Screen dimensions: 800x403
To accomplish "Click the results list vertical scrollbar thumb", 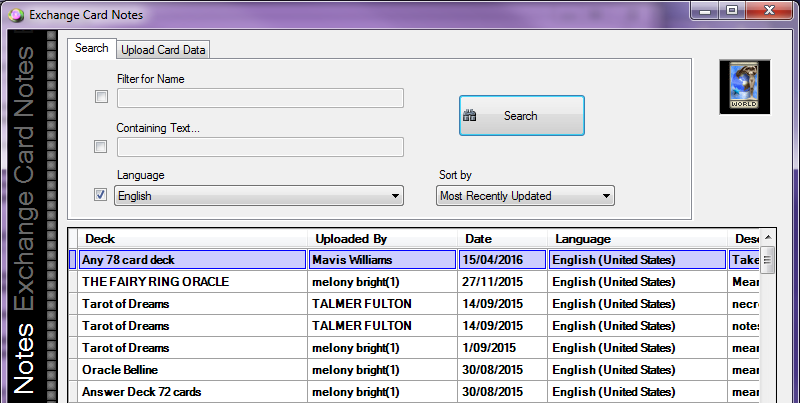I will (x=767, y=261).
